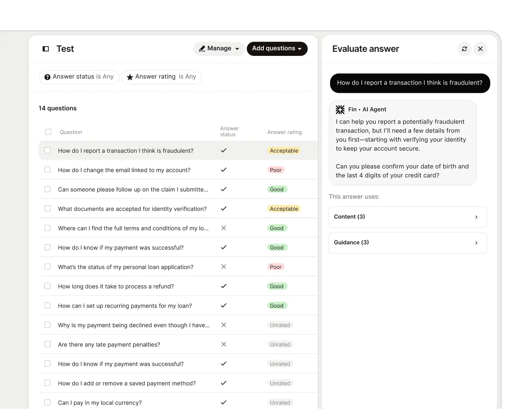Click the Answer status column header

(x=229, y=131)
